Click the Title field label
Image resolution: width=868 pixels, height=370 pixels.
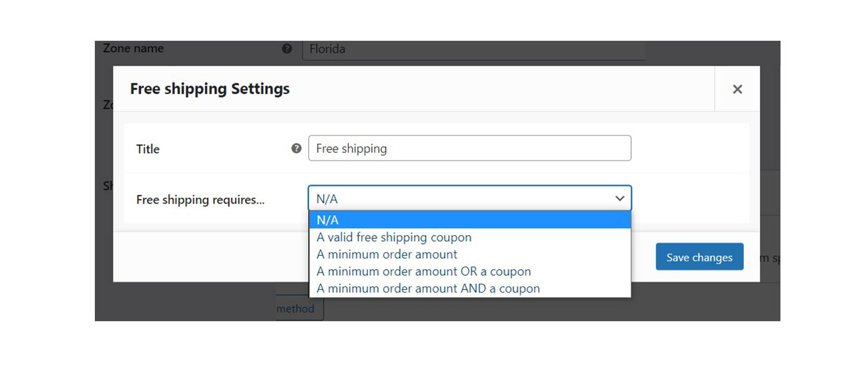coord(148,149)
